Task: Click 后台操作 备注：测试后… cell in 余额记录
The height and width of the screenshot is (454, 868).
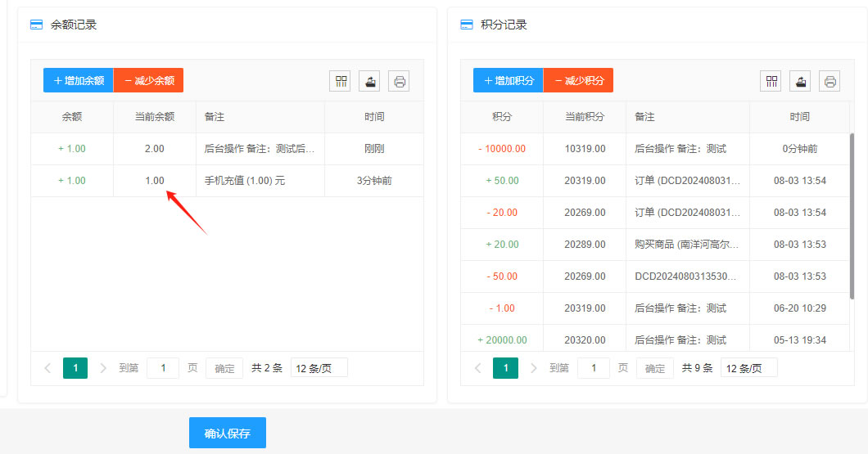Action: 260,149
